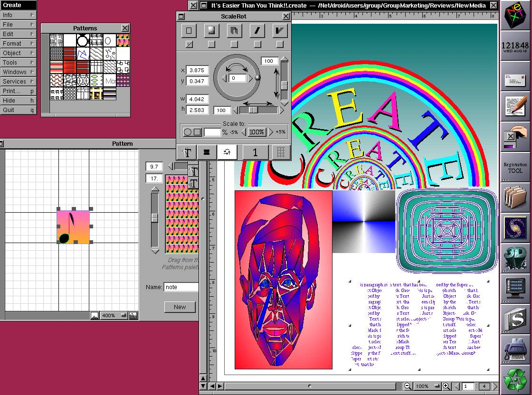Click the magnifier plus icon in document window

(x=446, y=386)
